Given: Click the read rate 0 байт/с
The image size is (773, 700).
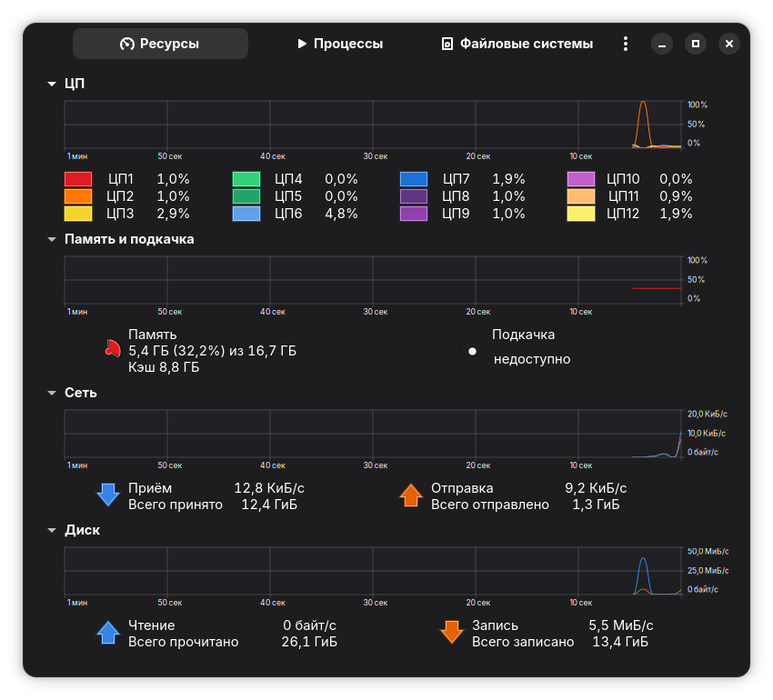Looking at the screenshot, I should 309,625.
